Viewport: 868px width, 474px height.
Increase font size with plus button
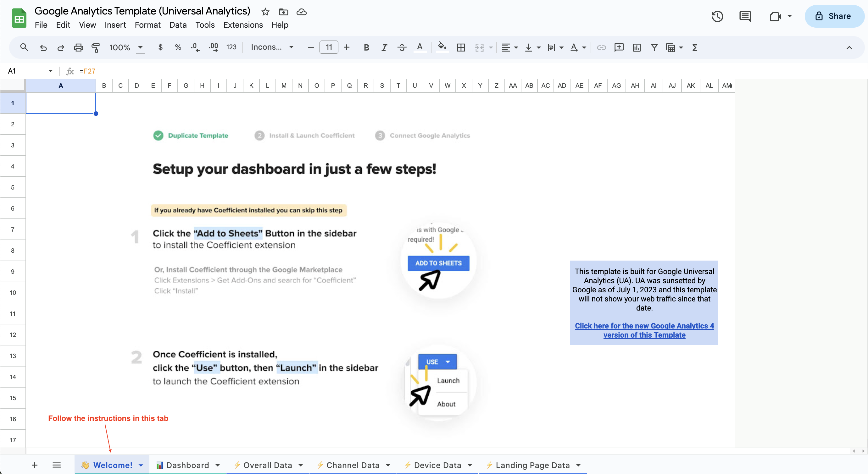click(x=346, y=47)
